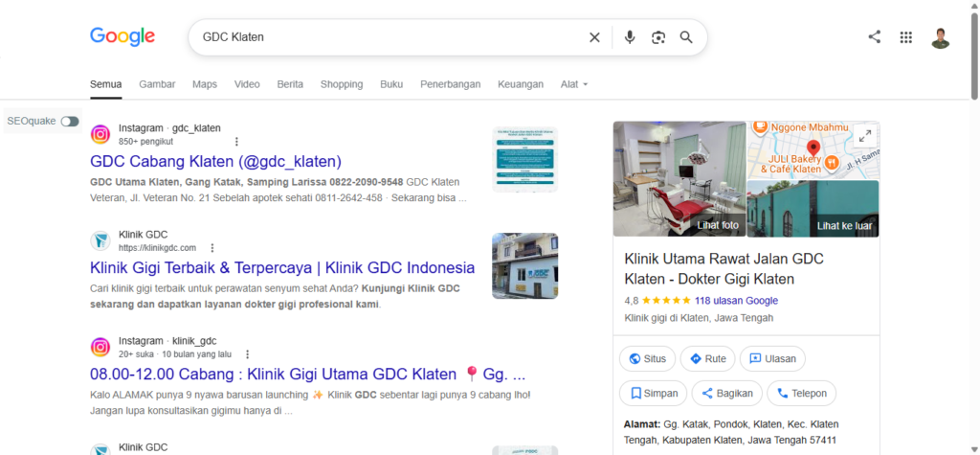Clear the search box with the X icon
980x455 pixels.
[594, 37]
